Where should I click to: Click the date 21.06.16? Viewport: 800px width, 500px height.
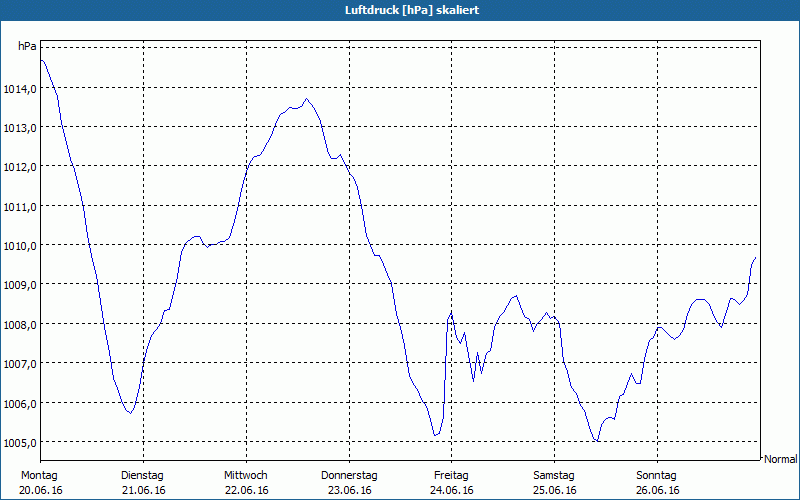[144, 490]
